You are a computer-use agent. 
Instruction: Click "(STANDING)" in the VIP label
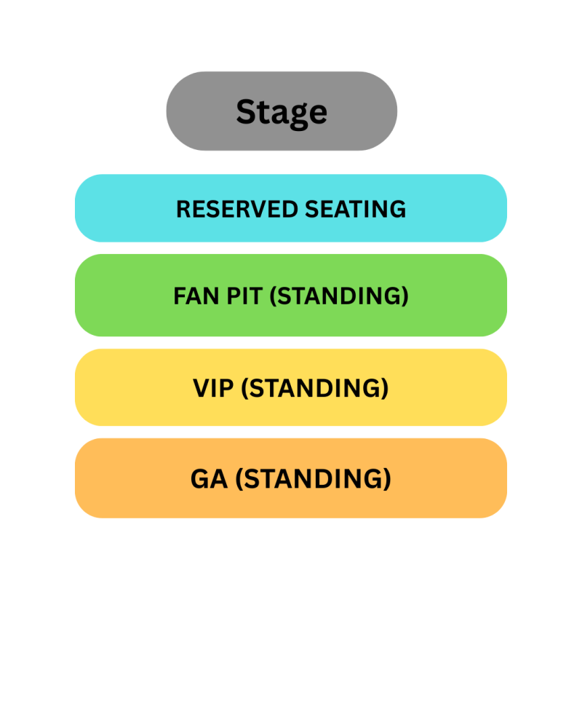314,388
